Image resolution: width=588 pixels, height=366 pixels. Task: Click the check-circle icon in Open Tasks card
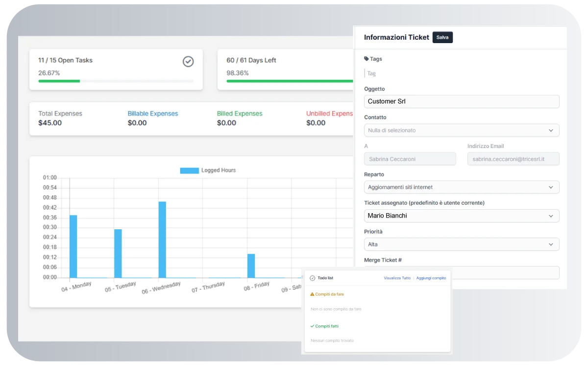coord(188,61)
